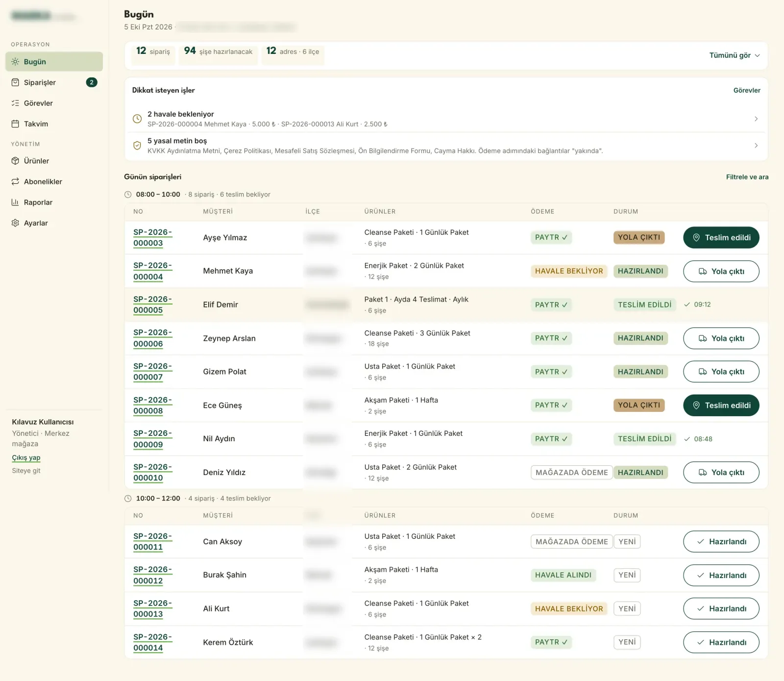Viewport: 784px width, 681px height.
Task: Go to Görevler in the sidebar
Action: (54, 103)
